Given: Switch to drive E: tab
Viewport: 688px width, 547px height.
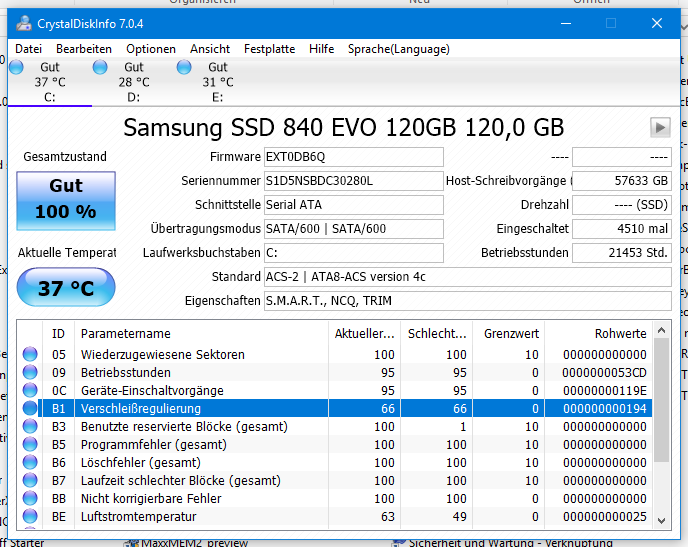Looking at the screenshot, I should tap(218, 82).
